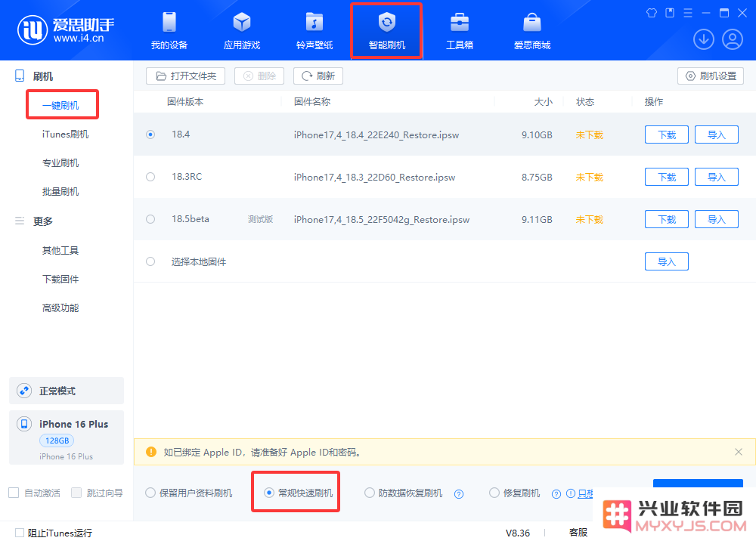Import firmware for the 18.5beta row
The image size is (756, 544).
click(x=717, y=220)
